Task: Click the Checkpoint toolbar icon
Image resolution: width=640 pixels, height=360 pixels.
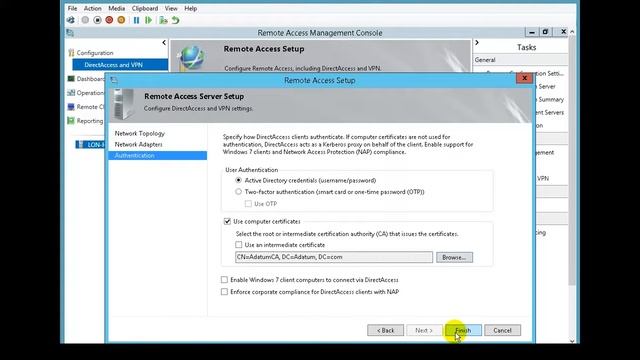Action: point(163,20)
